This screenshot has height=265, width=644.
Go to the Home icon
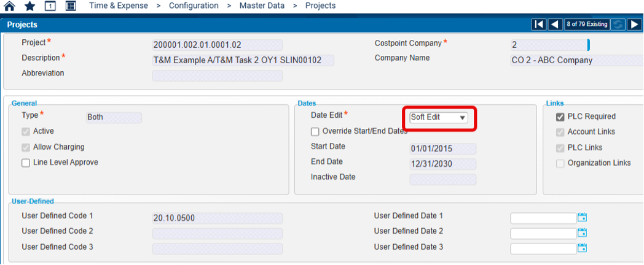[x=9, y=6]
